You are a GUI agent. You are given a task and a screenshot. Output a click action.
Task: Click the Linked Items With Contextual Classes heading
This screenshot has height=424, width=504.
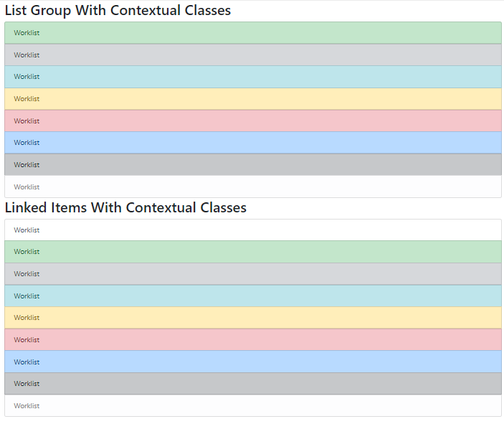[x=125, y=208]
